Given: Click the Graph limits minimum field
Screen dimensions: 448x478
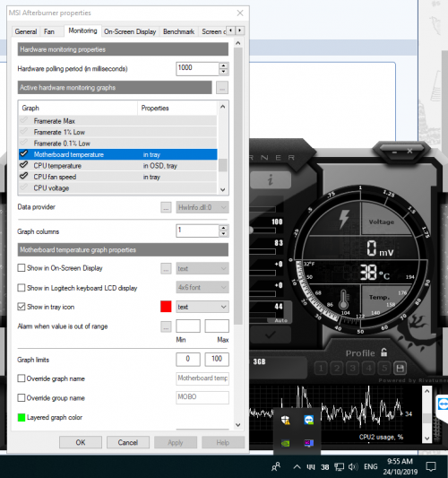Looking at the screenshot, I should (x=188, y=360).
